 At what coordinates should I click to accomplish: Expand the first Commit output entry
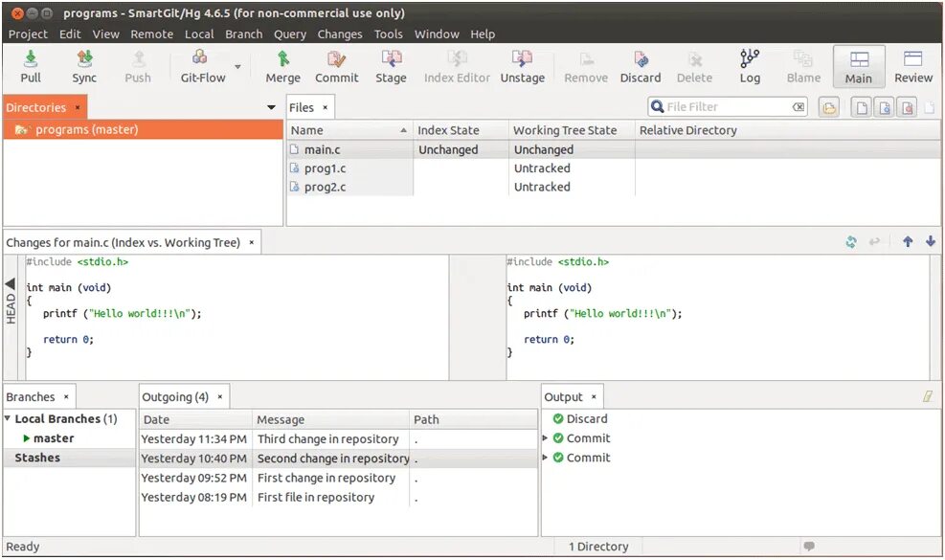pos(546,438)
